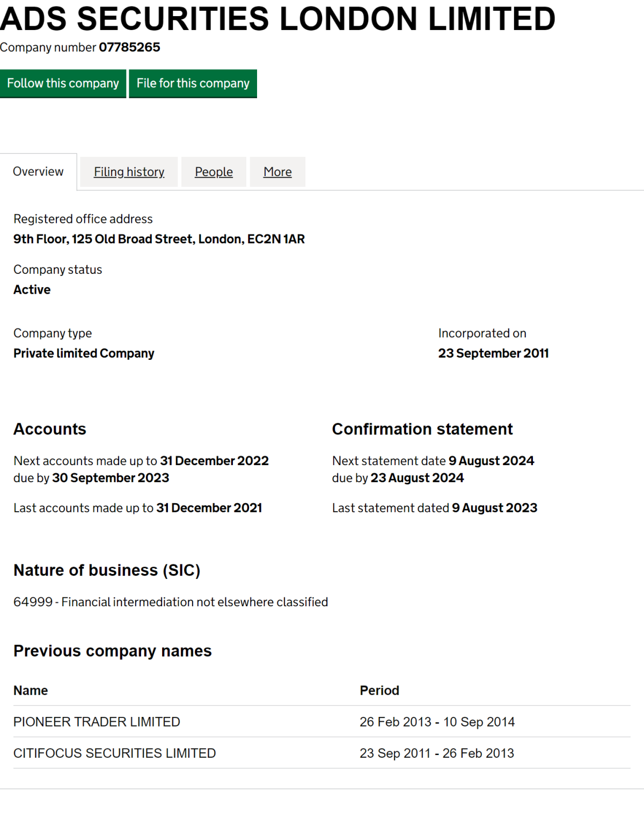Screen dimensions: 644x820
Task: Select the More tab
Action: click(x=277, y=171)
